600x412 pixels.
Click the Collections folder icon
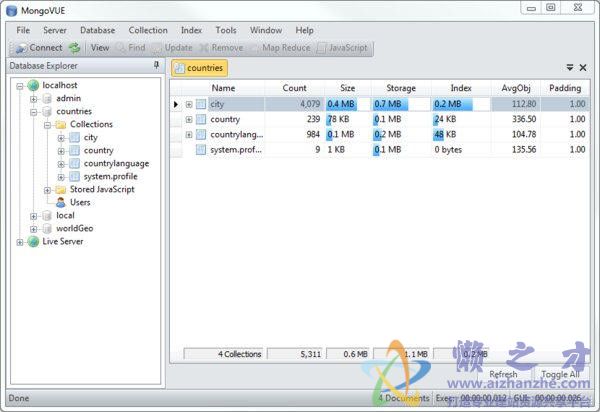[x=60, y=125]
